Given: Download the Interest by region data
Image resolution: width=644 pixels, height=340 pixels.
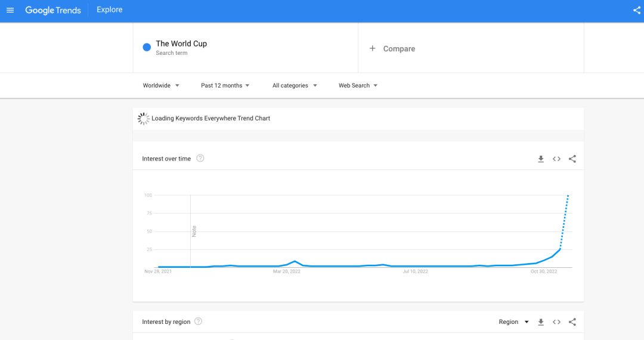Looking at the screenshot, I should [541, 322].
